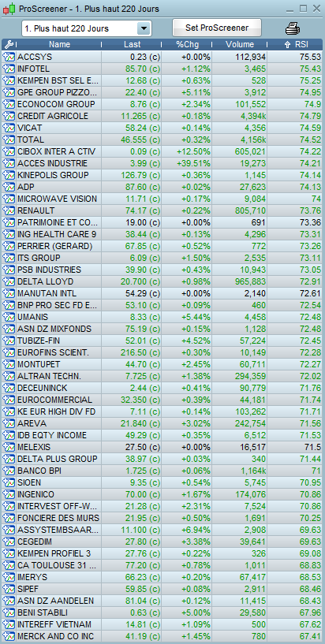Select the ASN DZ AANDELEN row name
This screenshot has height=644, width=325.
pos(55,601)
